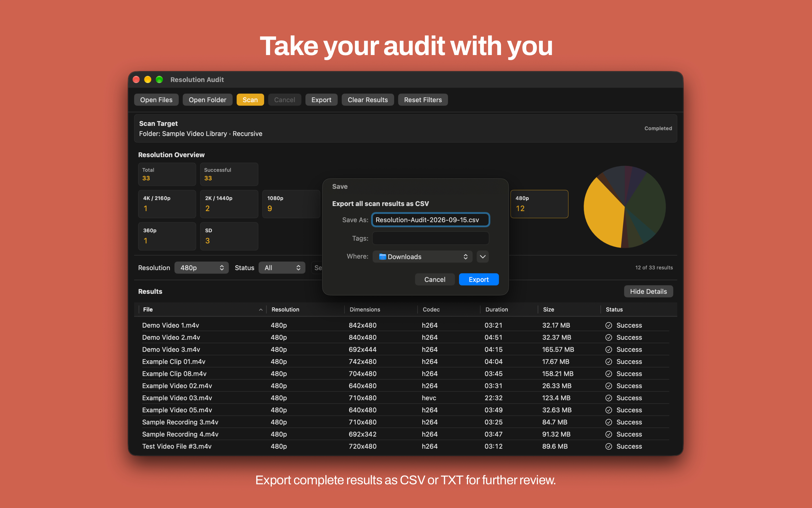Image resolution: width=812 pixels, height=508 pixels.
Task: Sort by the Codec column header
Action: click(449, 309)
